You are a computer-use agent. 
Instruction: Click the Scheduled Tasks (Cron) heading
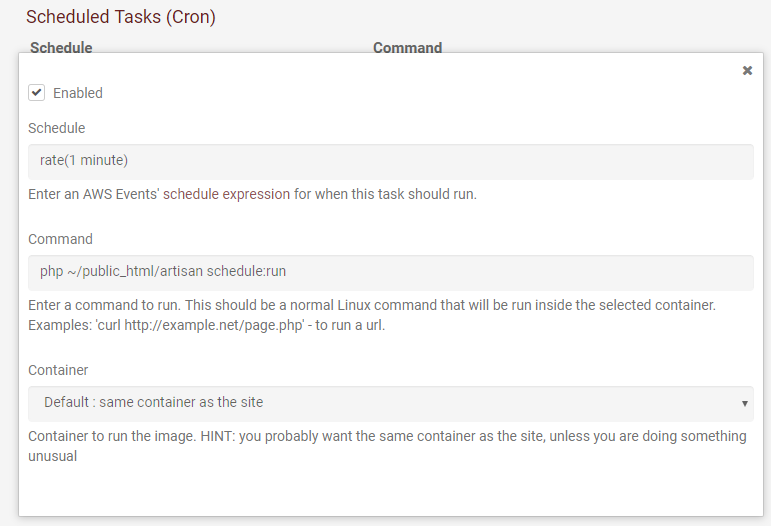coord(121,17)
